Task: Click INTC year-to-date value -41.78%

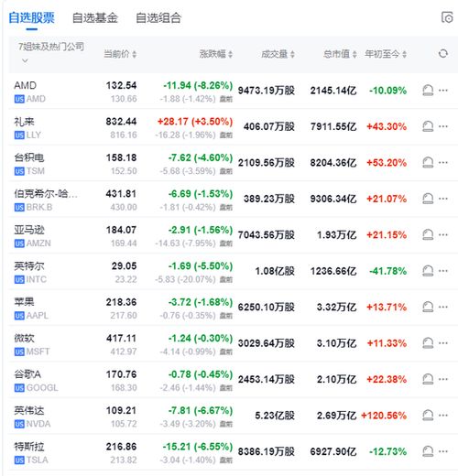Action: (x=388, y=271)
